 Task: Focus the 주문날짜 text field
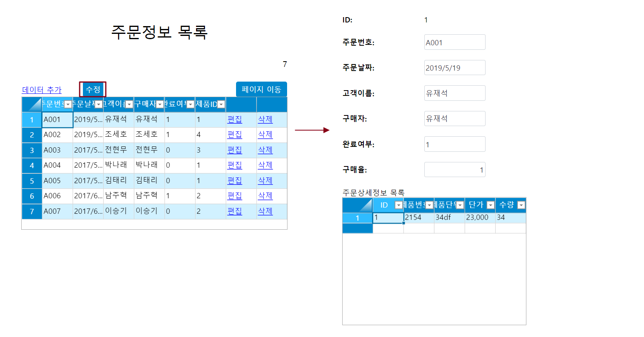[x=455, y=68]
